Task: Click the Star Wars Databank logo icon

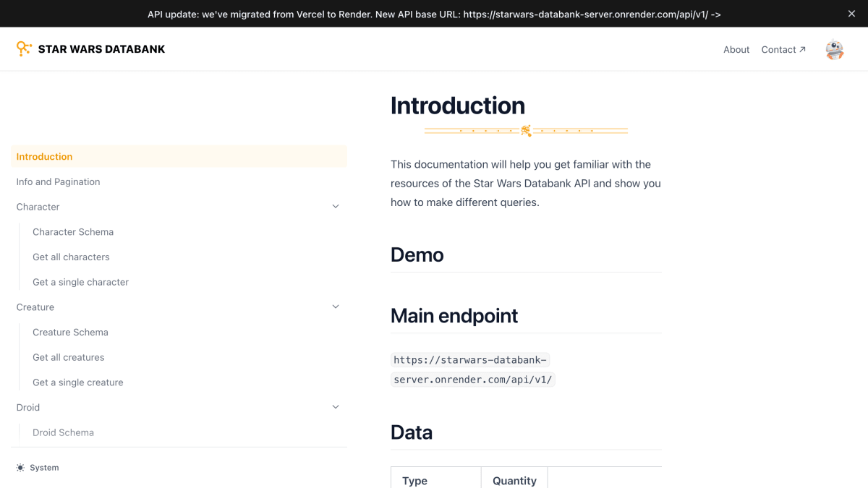Action: 24,48
